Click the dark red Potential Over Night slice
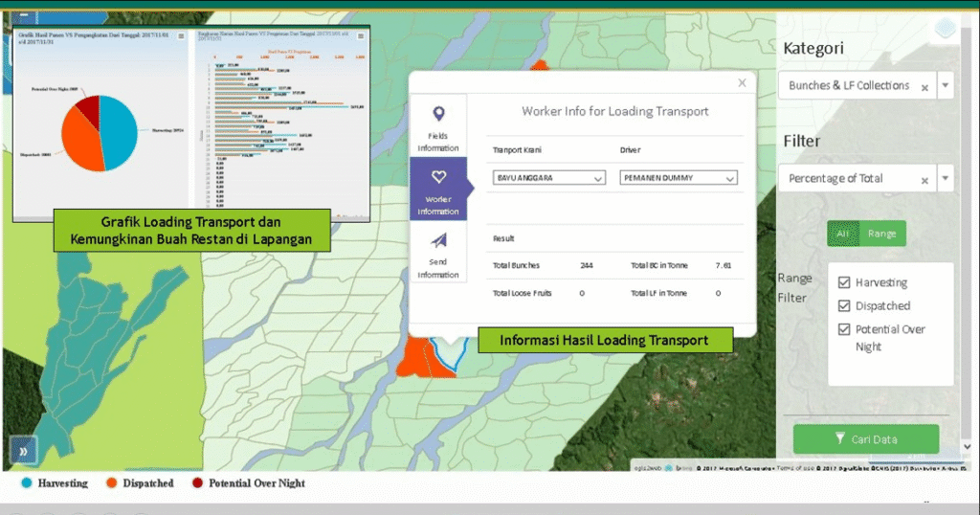980x515 pixels. [90, 109]
